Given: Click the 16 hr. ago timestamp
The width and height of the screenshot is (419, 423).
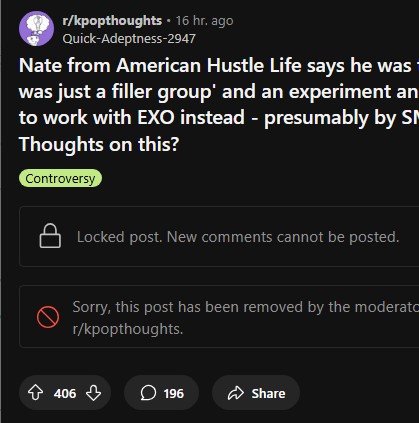Looking at the screenshot, I should coord(204,21).
